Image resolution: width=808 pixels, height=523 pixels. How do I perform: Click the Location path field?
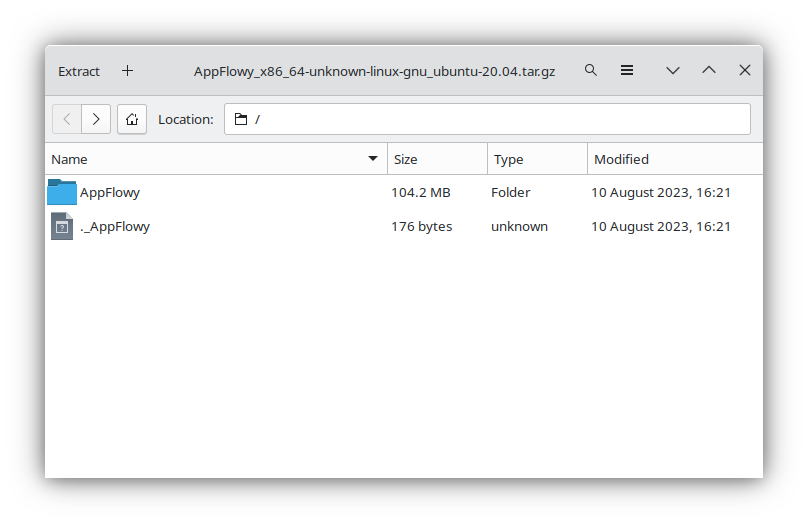(487, 120)
